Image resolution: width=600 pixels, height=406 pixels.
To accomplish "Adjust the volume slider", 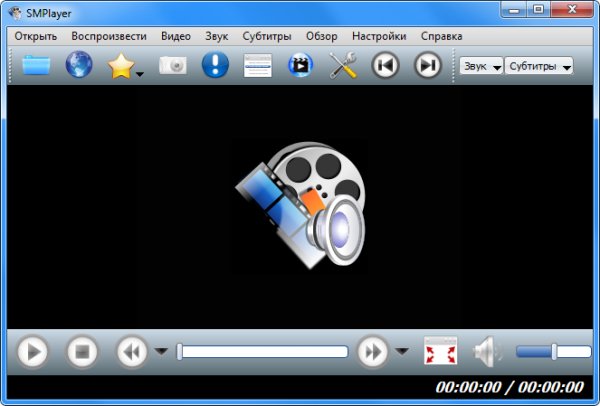I will click(553, 352).
